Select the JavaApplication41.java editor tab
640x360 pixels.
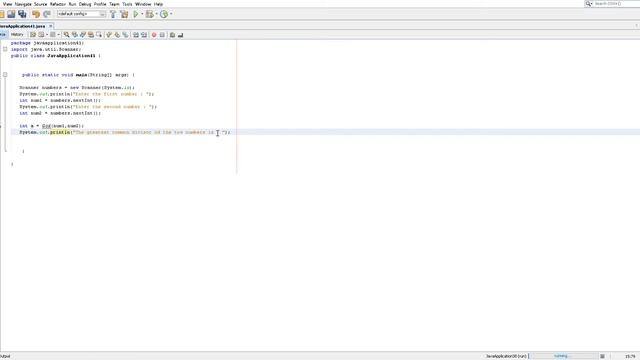tap(22, 26)
